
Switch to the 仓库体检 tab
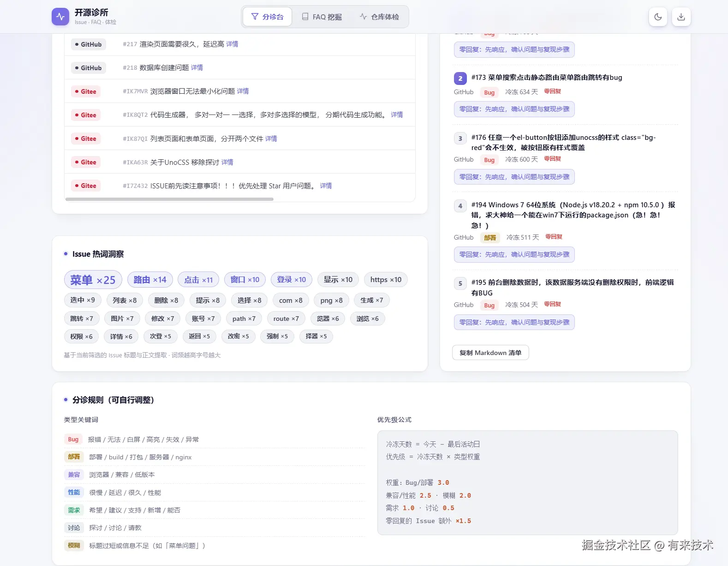point(379,17)
